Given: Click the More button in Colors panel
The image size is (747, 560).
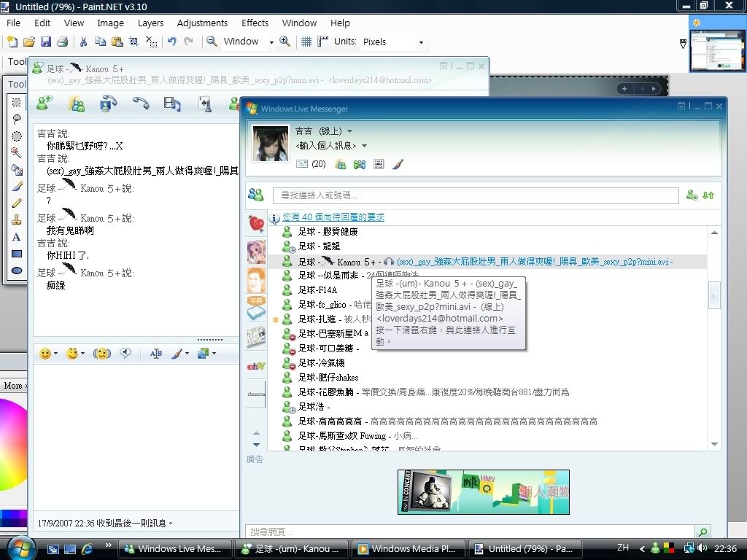Looking at the screenshot, I should click(14, 386).
